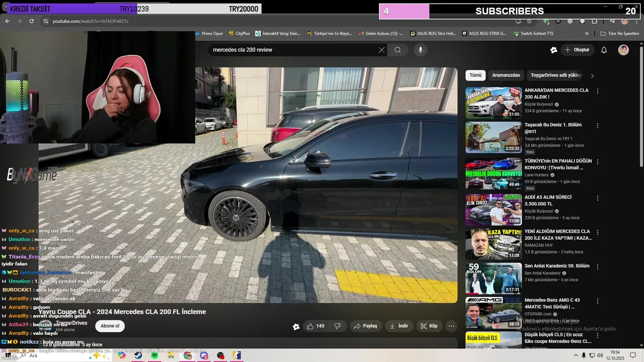Show hidden system tray icons
Viewport: 644px width, 362px height.
576,355
